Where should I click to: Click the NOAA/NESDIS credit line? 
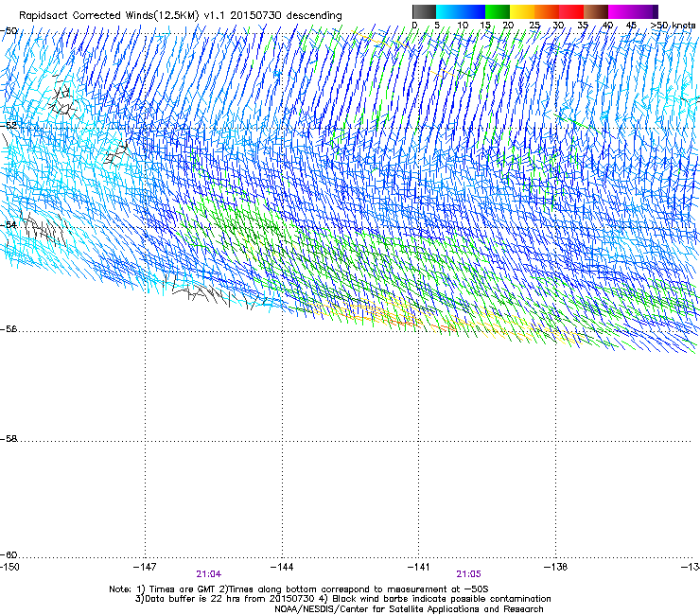pyautogui.click(x=409, y=609)
